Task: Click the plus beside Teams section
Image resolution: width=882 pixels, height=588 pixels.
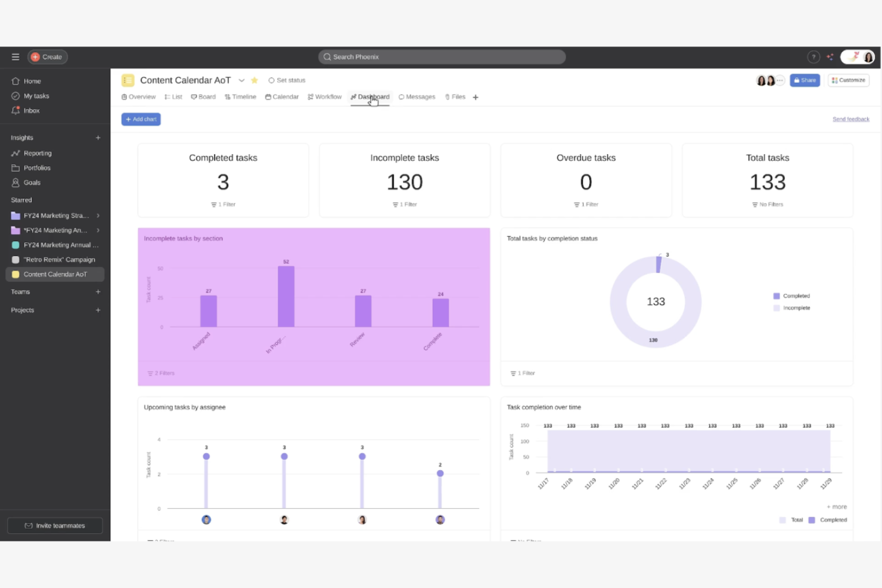Action: pos(98,292)
